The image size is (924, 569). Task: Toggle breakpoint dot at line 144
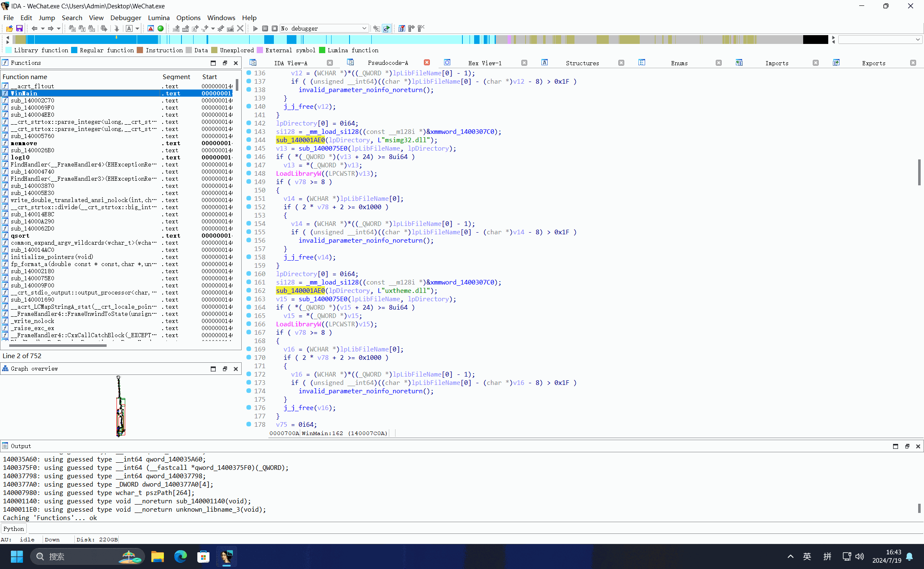pyautogui.click(x=249, y=140)
